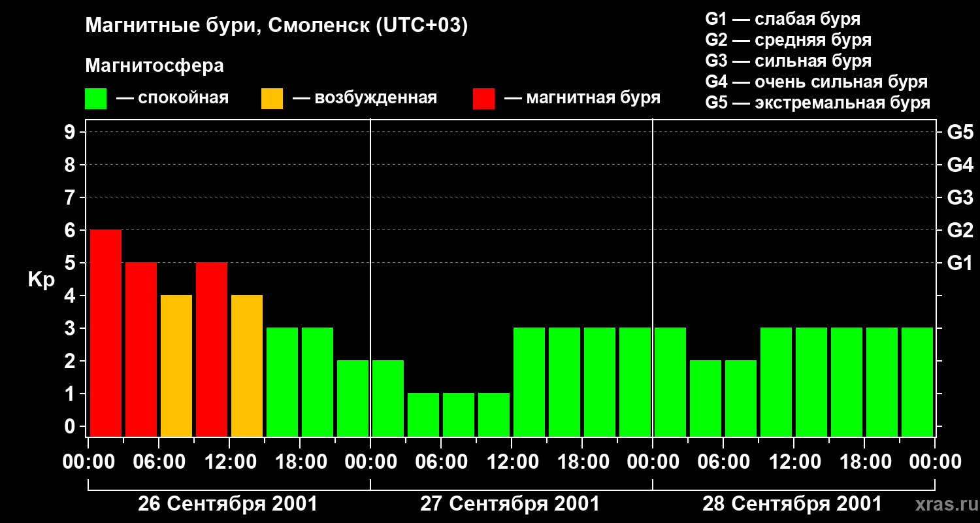Click the '28 Сентября 2001' date label
Image resolution: width=980 pixels, height=523 pixels.
pyautogui.click(x=792, y=504)
